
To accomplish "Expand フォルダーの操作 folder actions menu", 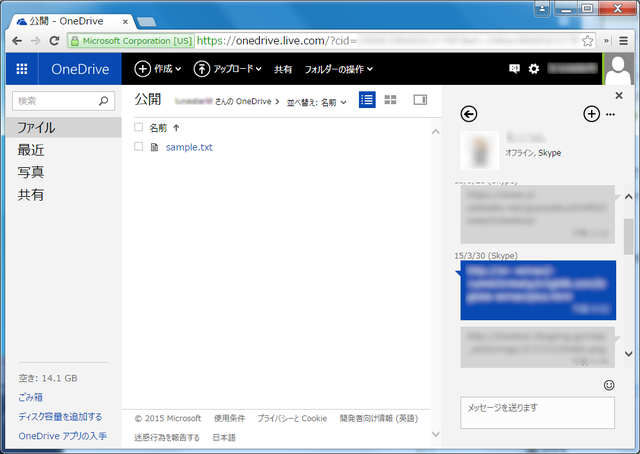I will 339,69.
